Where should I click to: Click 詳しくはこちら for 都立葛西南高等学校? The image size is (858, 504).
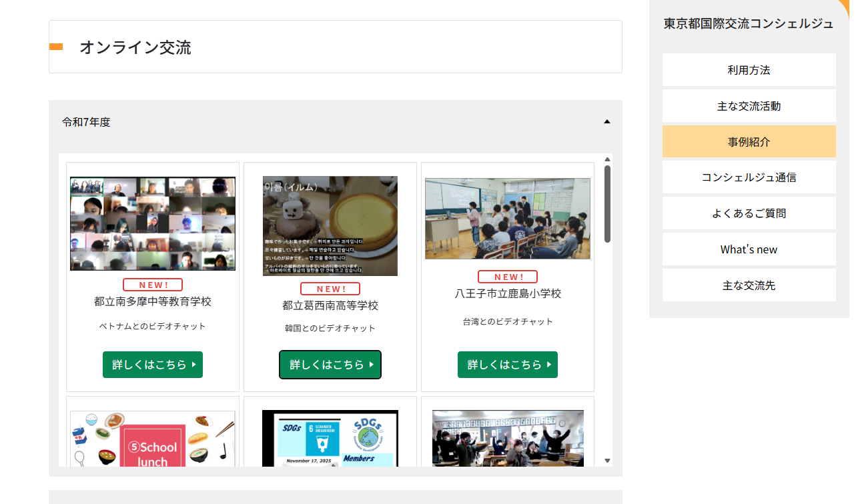[x=330, y=365]
